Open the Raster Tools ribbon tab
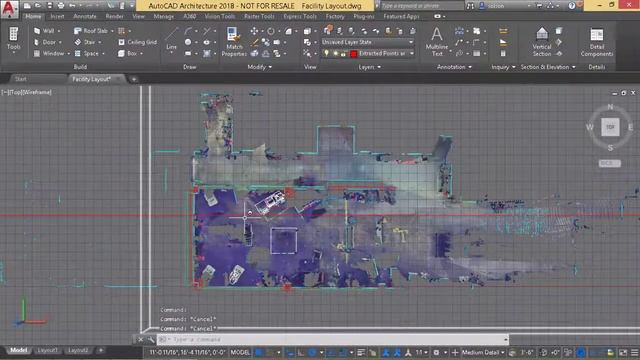The image size is (640, 360). 259,16
